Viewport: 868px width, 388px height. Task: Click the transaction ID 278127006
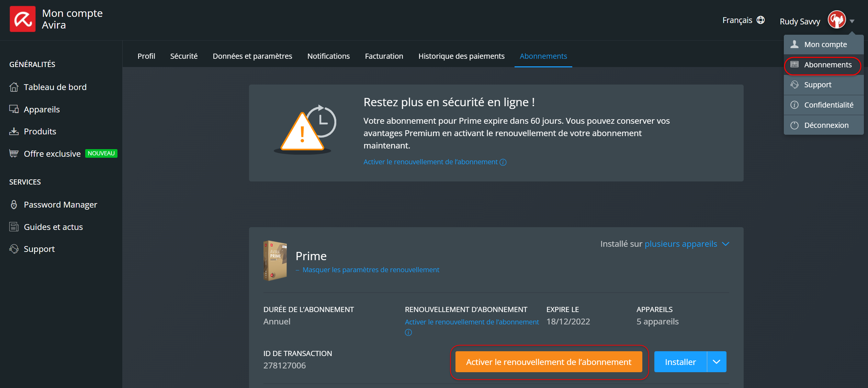(x=284, y=365)
